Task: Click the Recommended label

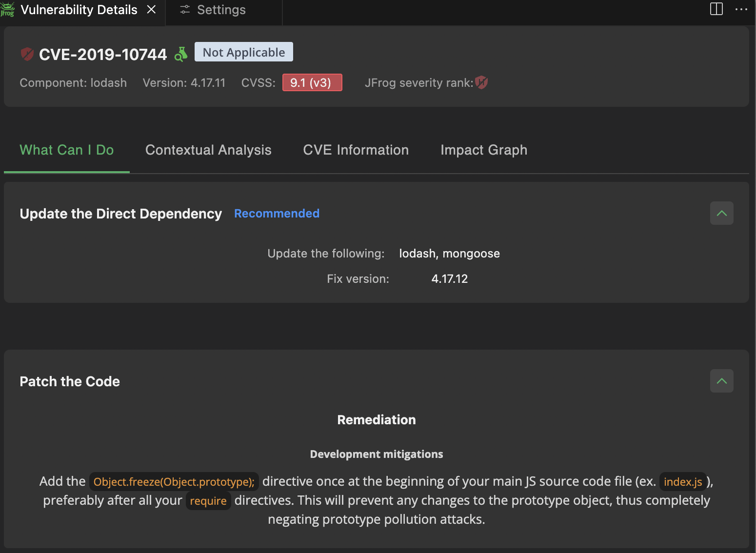Action: [277, 214]
